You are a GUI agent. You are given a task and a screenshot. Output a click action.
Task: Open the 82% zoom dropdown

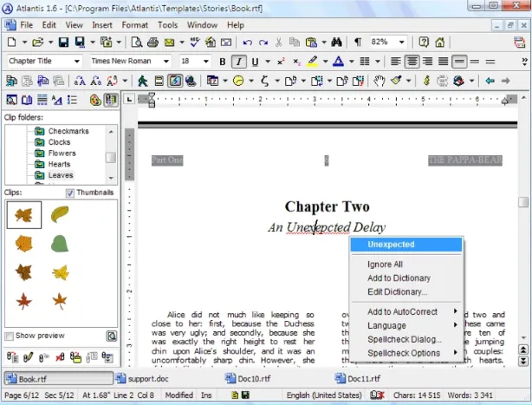click(402, 42)
